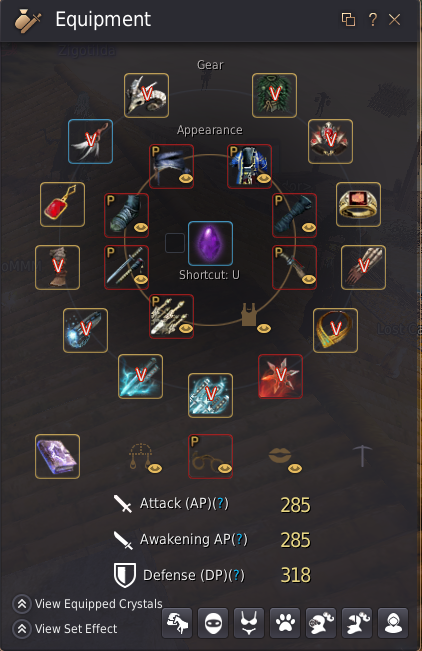Image resolution: width=422 pixels, height=651 pixels.
Task: Open the paw pet button
Action: [x=285, y=623]
